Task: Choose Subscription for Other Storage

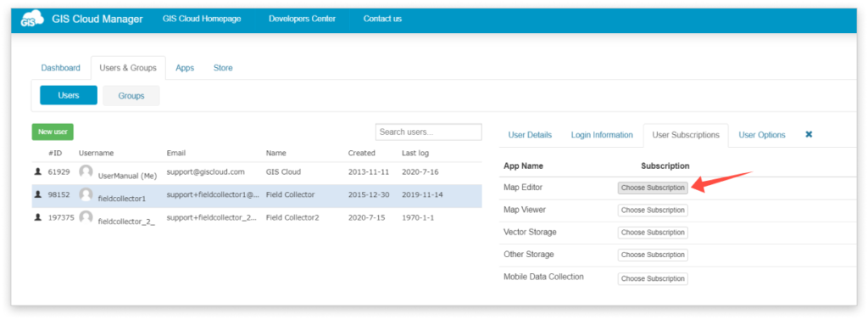Action: [653, 255]
